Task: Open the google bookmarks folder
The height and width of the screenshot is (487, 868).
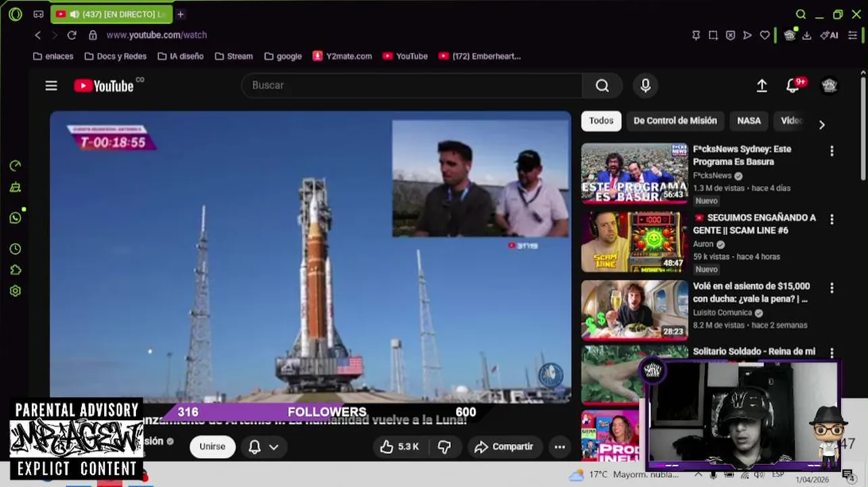Action: click(283, 56)
